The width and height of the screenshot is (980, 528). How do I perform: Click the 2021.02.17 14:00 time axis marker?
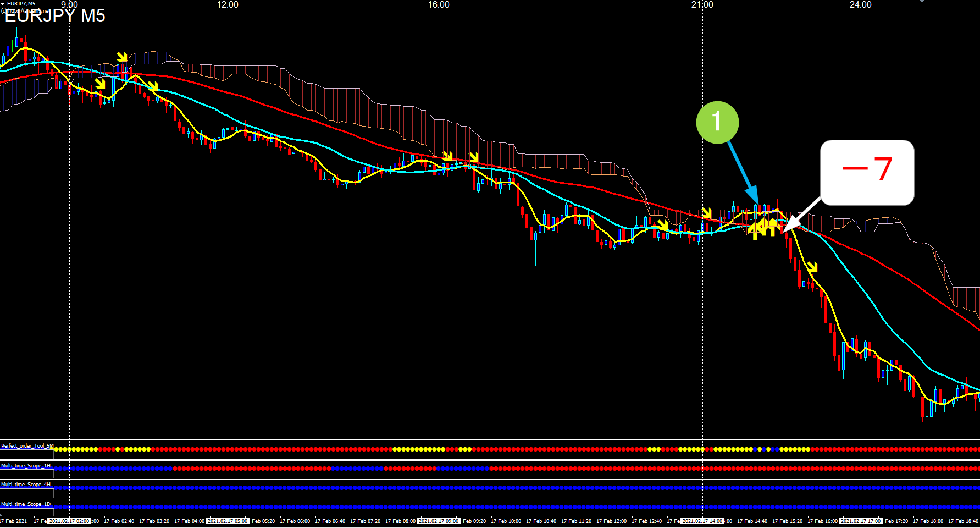pyautogui.click(x=702, y=521)
